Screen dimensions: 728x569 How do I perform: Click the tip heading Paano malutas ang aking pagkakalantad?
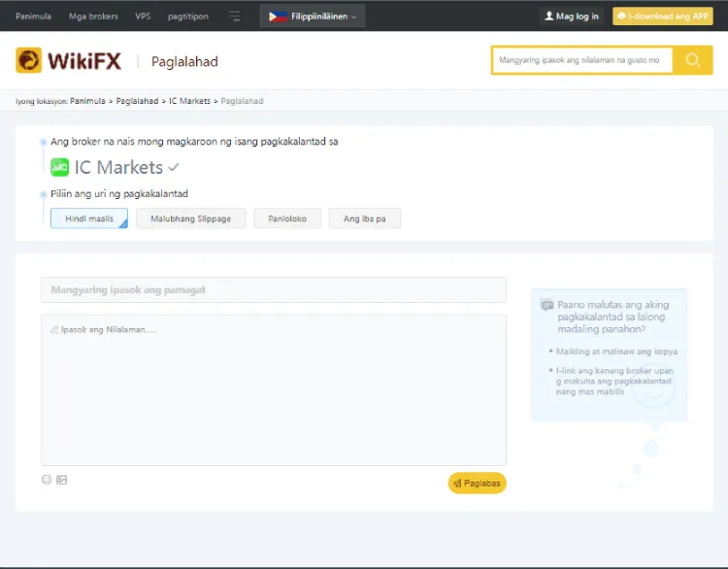point(612,317)
